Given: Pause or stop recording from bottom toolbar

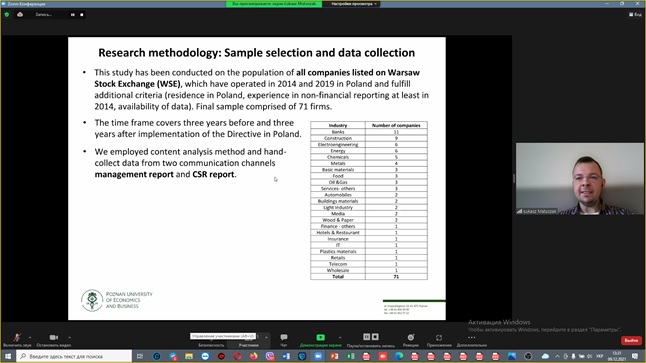Looking at the screenshot, I should 370,337.
